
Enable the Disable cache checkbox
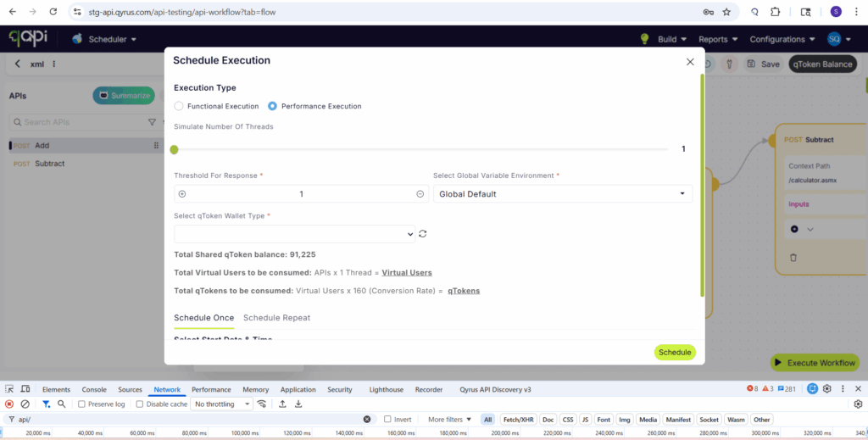140,404
